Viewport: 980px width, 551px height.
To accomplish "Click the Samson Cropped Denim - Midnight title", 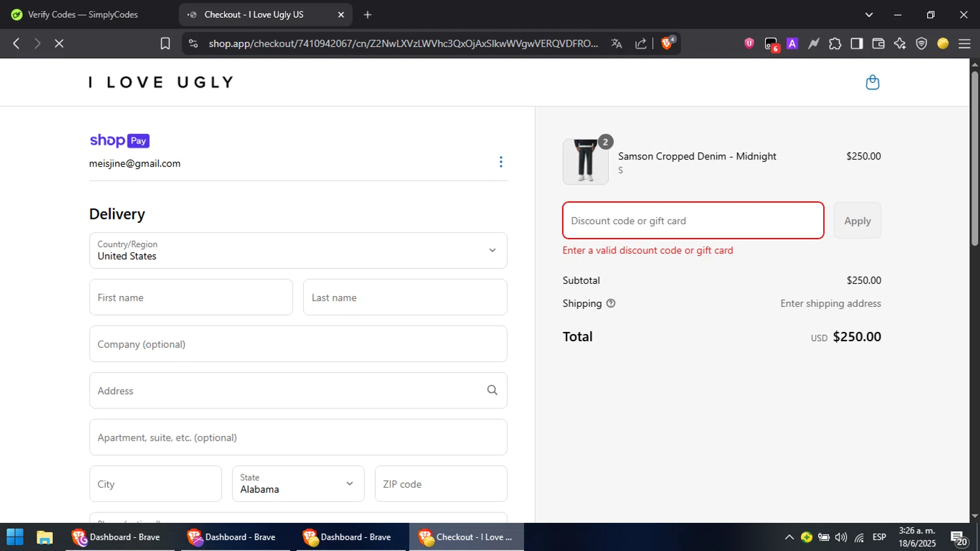I will pos(697,156).
